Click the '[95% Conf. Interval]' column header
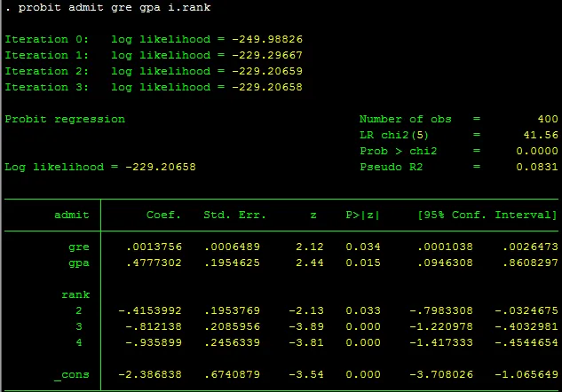The height and width of the screenshot is (392, 562). 487,215
